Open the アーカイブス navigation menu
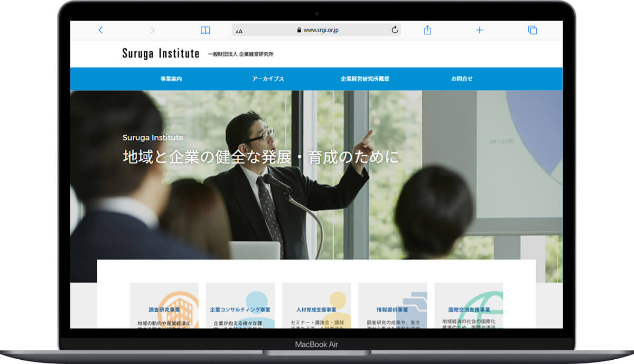The width and height of the screenshot is (634, 364). pyautogui.click(x=268, y=79)
